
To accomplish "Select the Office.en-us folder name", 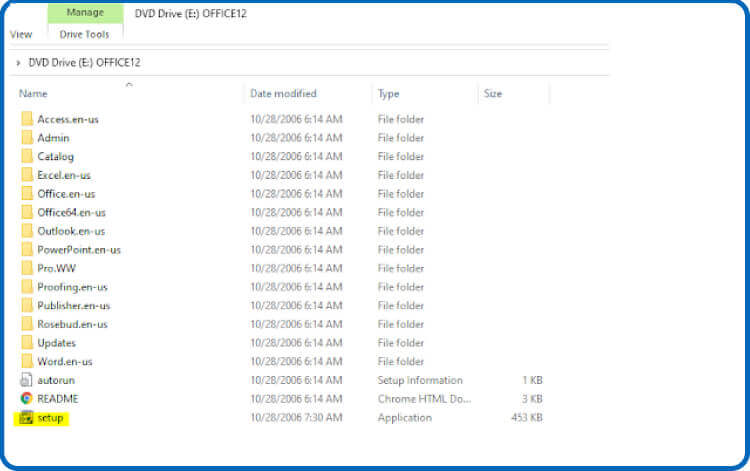I will [x=66, y=194].
